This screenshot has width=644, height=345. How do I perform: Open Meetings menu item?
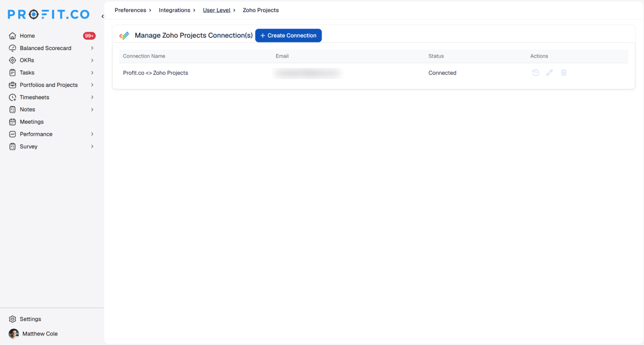coord(32,122)
